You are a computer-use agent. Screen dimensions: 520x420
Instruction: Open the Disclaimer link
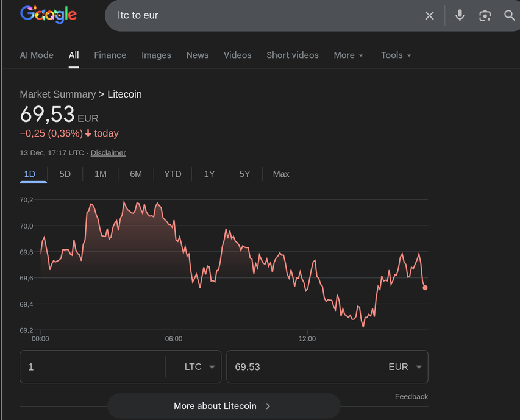[108, 153]
